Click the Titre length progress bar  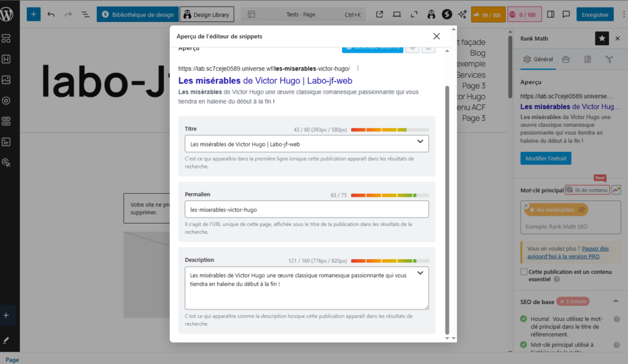pos(389,129)
